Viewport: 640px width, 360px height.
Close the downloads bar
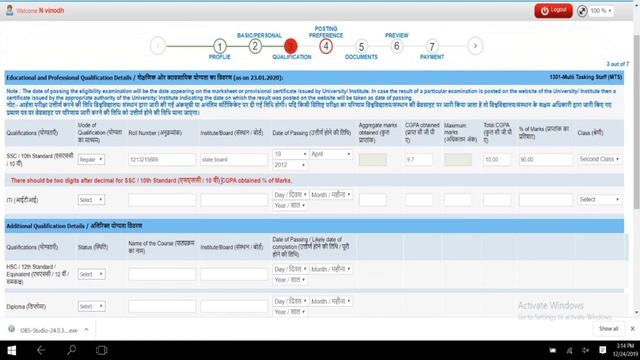click(x=633, y=329)
